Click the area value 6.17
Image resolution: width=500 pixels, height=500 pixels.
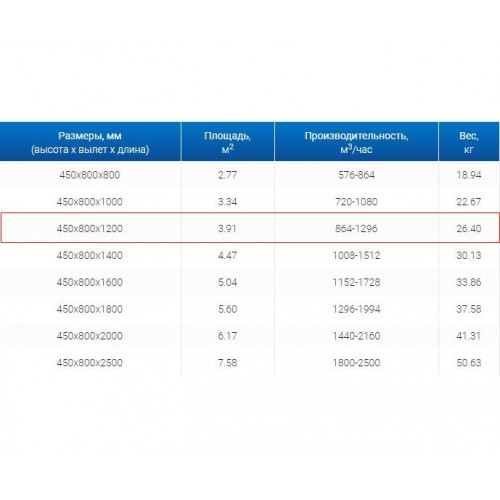pyautogui.click(x=227, y=336)
